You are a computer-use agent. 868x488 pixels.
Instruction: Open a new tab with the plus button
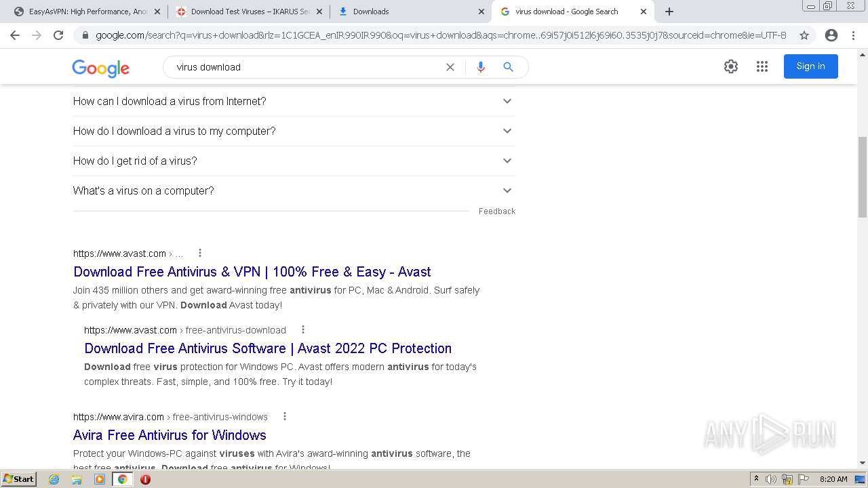[669, 12]
